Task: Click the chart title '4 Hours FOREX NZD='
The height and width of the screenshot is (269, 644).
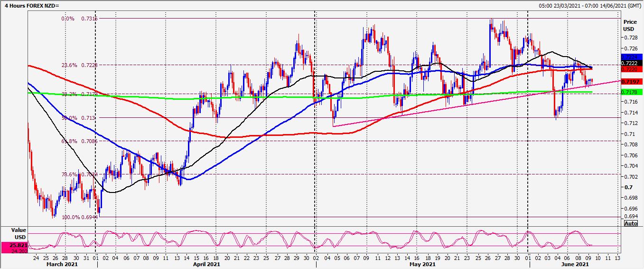Action: [x=29, y=5]
